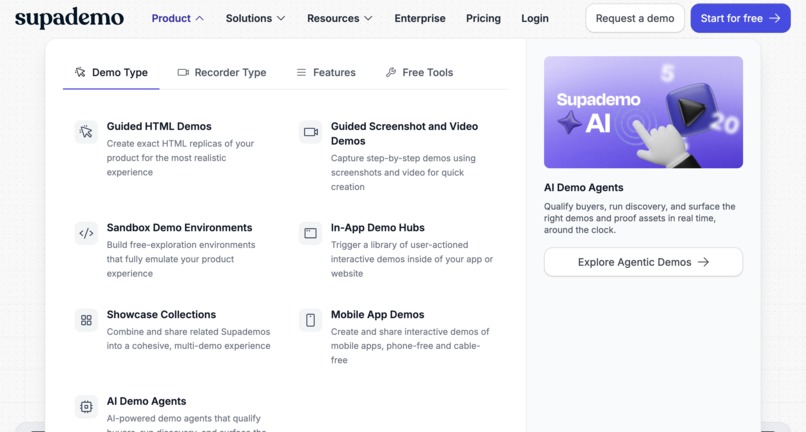806x432 pixels.
Task: Click the In-App Demo Hubs window icon
Action: 310,233
